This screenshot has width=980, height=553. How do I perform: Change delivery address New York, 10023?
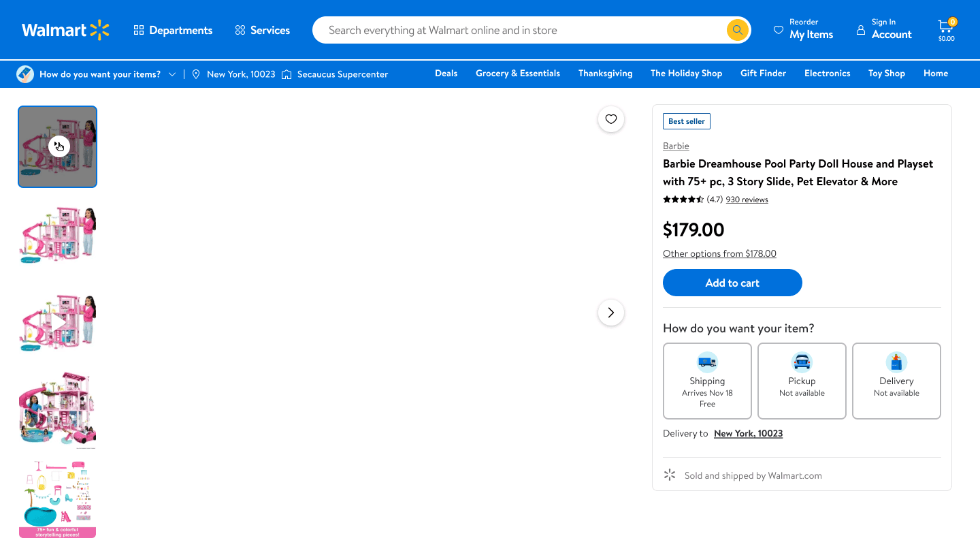(748, 433)
